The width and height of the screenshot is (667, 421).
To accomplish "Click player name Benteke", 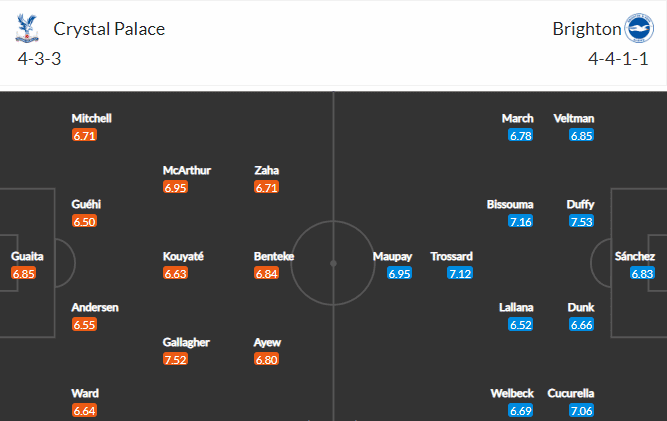I will coord(274,256).
